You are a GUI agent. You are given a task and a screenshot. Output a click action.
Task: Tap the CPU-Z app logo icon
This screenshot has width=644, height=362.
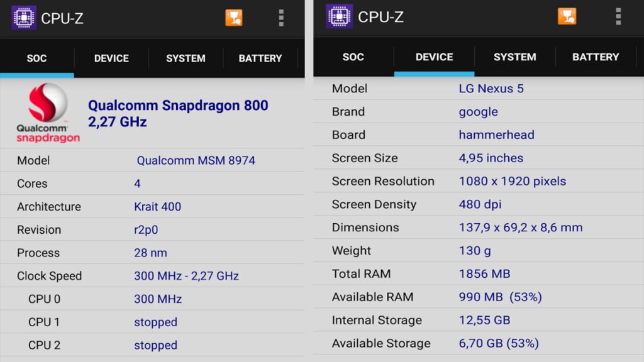pos(23,18)
